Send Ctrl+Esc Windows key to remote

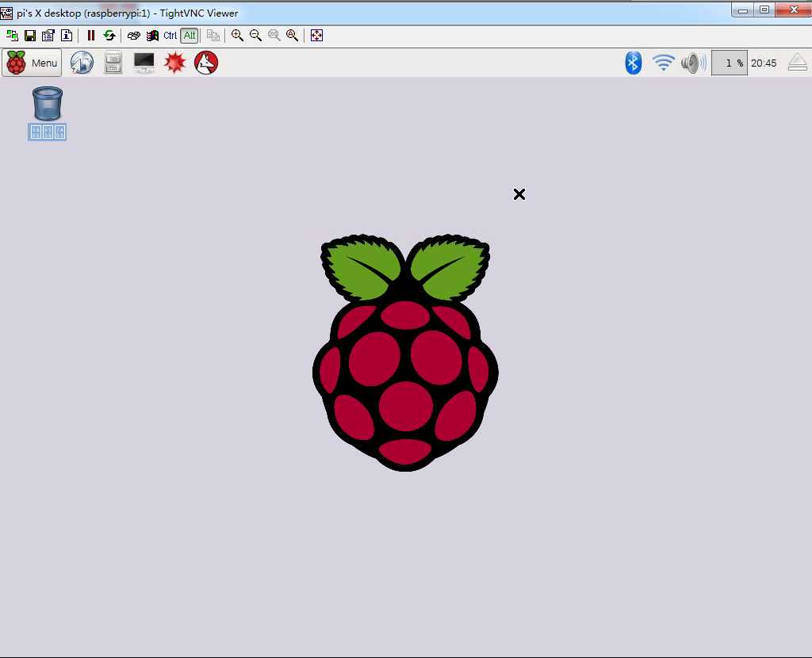tap(152, 35)
